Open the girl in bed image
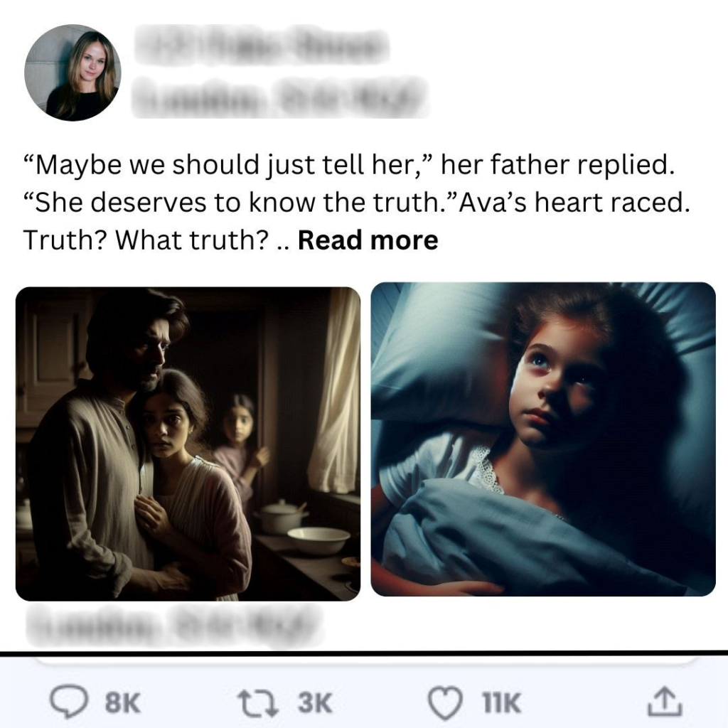 [542, 439]
